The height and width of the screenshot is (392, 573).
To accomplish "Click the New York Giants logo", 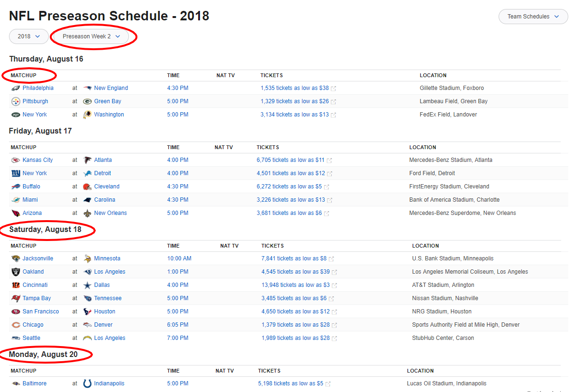I will 16,173.
